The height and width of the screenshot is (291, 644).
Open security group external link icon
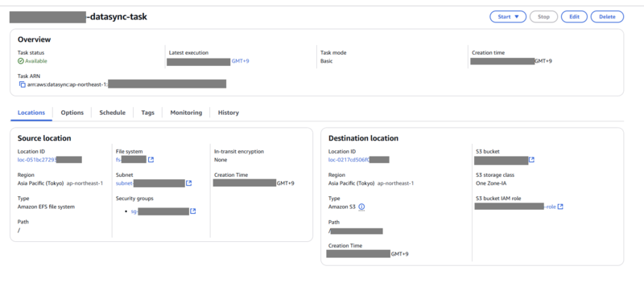click(x=193, y=211)
